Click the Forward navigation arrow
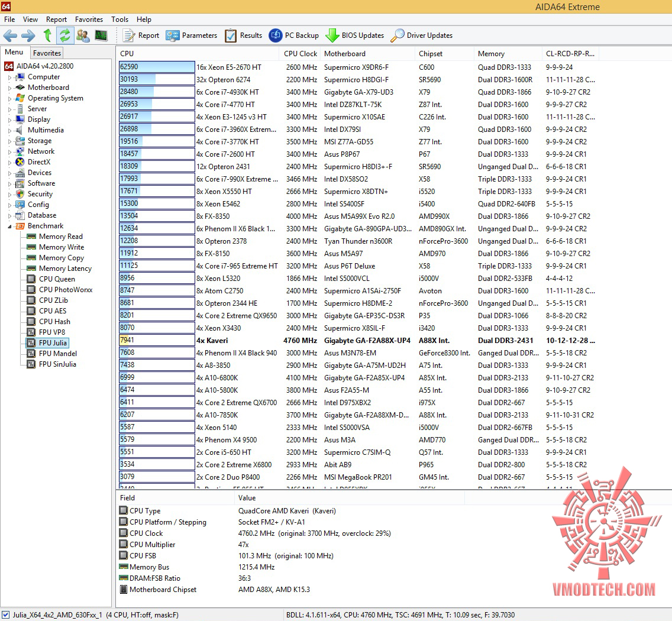This screenshot has width=672, height=621. click(x=28, y=35)
